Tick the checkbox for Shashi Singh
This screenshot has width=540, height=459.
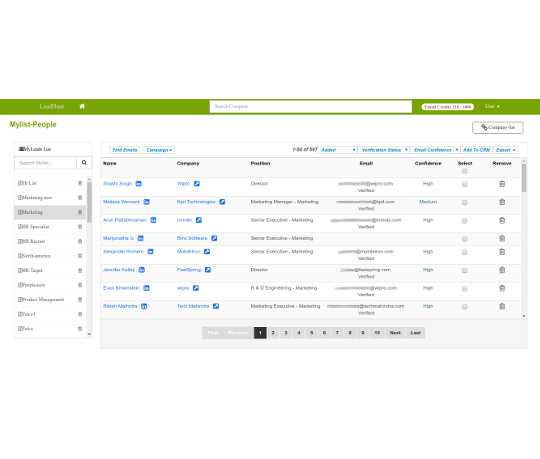click(x=465, y=184)
